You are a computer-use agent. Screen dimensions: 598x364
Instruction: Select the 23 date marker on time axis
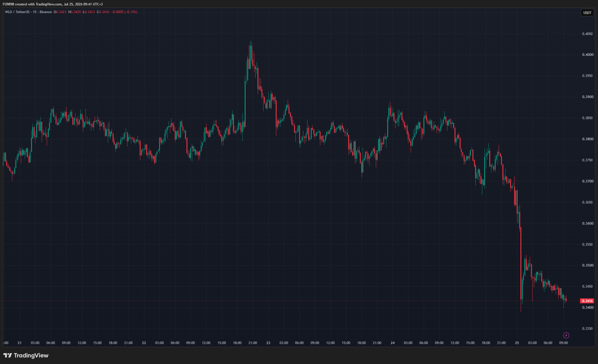268,343
